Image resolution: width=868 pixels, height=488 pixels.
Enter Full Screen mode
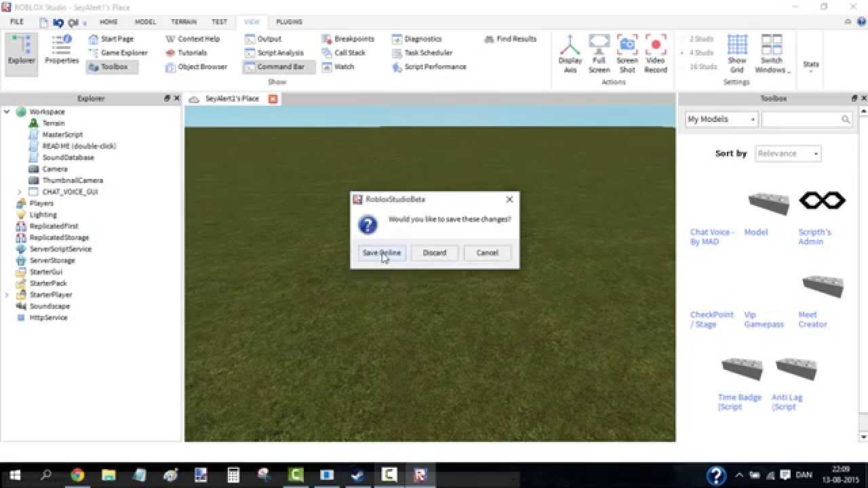pos(599,54)
